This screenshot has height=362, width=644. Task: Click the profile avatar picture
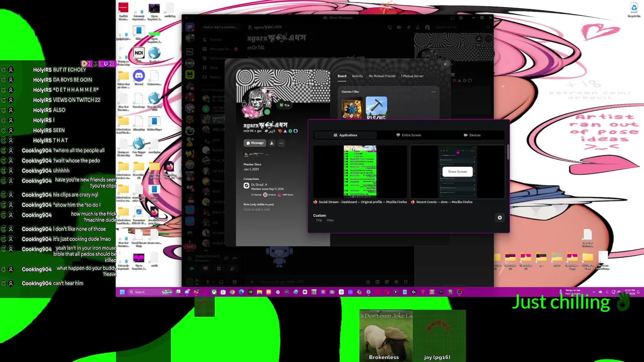click(x=257, y=104)
